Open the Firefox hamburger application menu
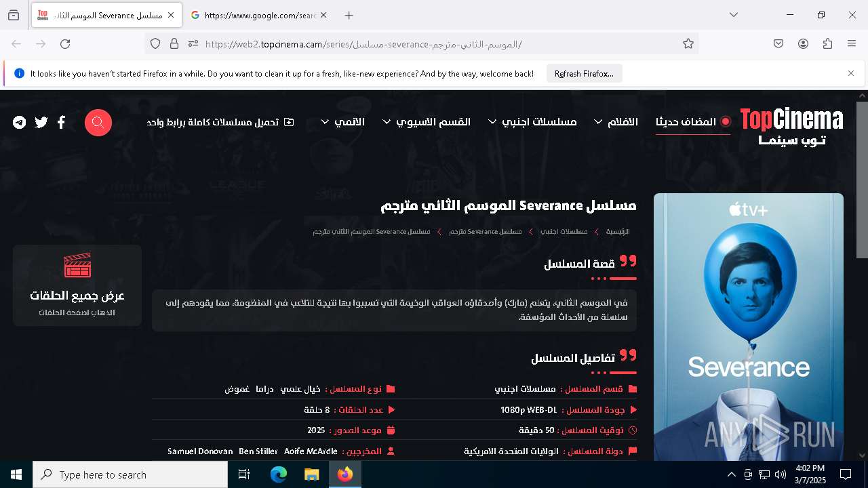This screenshot has height=488, width=868. click(852, 44)
